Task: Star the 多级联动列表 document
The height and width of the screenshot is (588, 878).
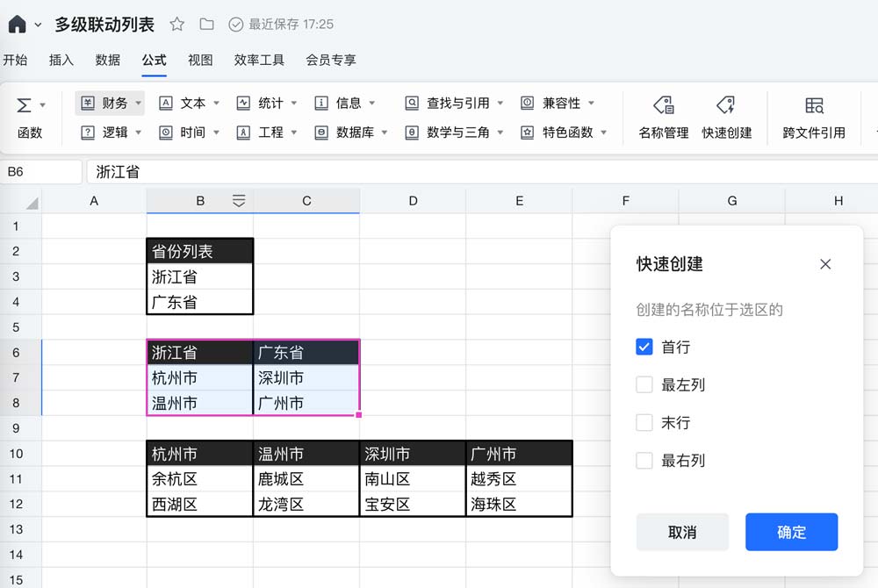Action: point(177,25)
